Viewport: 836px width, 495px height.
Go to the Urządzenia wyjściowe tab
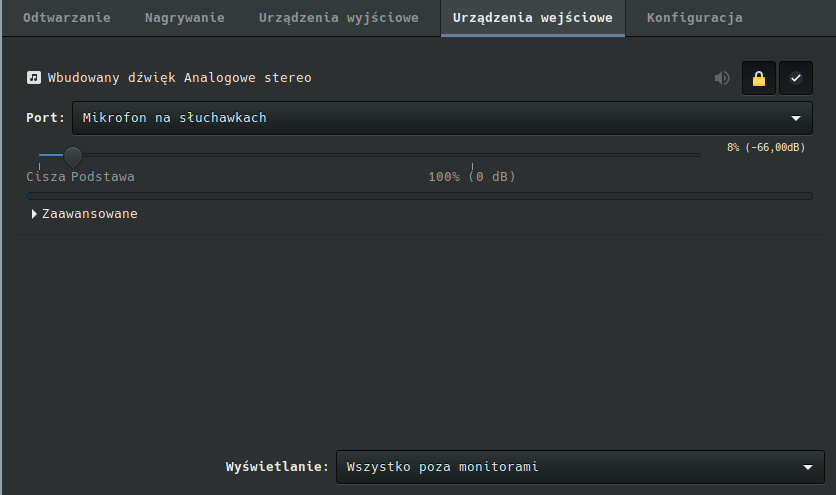pyautogui.click(x=338, y=18)
